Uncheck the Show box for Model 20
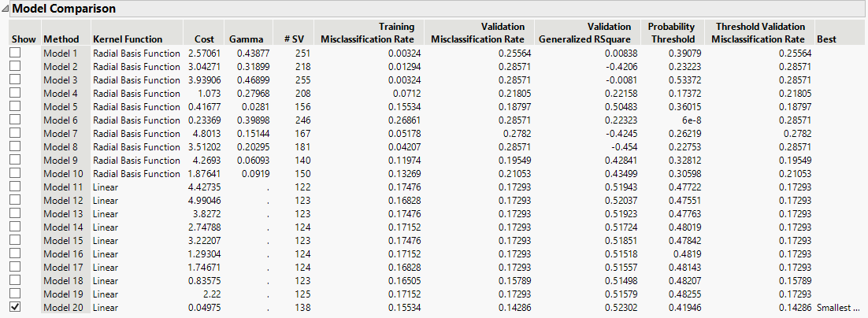868x318 pixels. coord(14,308)
